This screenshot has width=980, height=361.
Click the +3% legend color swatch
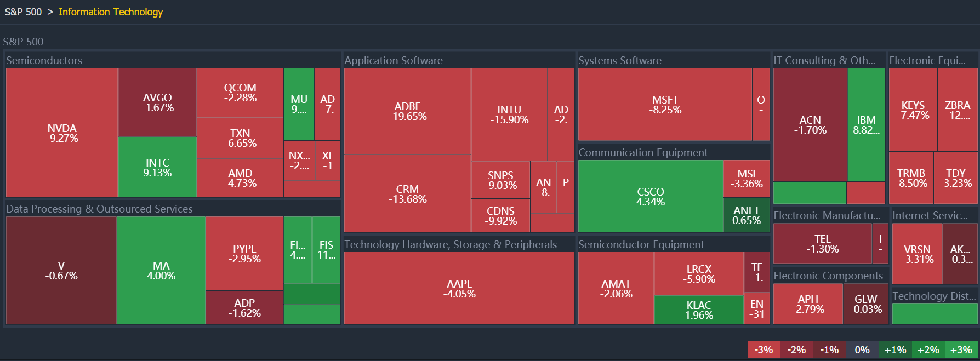point(961,349)
